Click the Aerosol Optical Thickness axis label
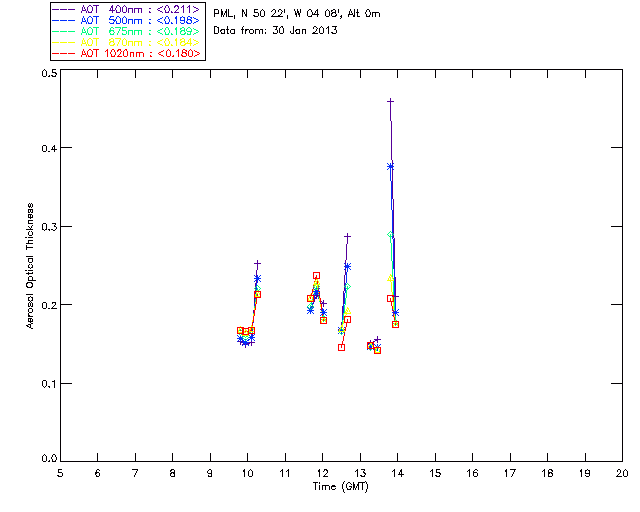The width and height of the screenshot is (640, 512). pyautogui.click(x=30, y=266)
